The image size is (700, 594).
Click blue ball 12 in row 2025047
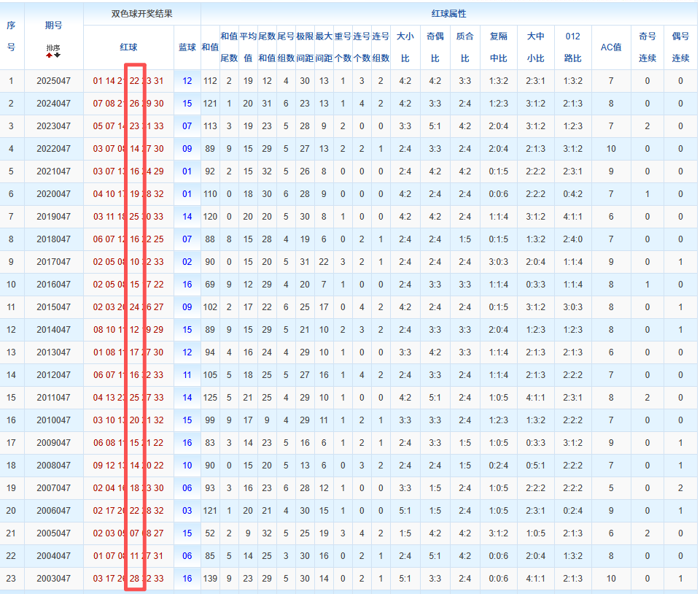click(187, 81)
